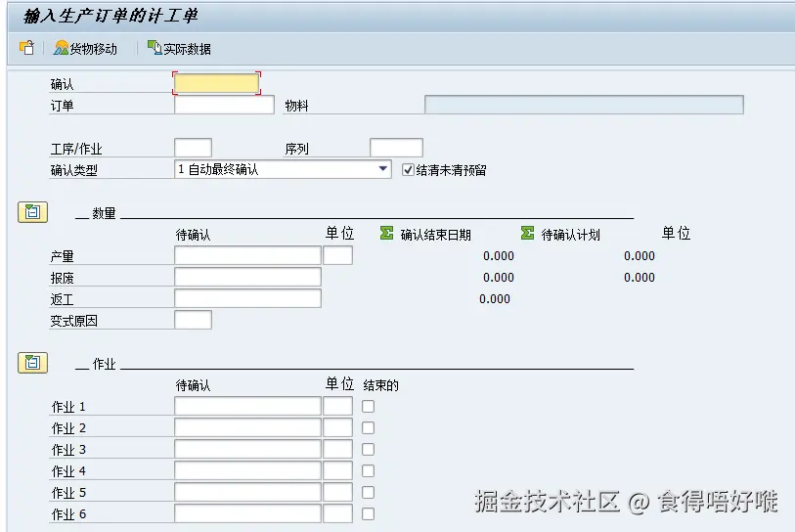Click the 作业 3 quantity field
Screen dimensions: 795x532
pyautogui.click(x=248, y=449)
